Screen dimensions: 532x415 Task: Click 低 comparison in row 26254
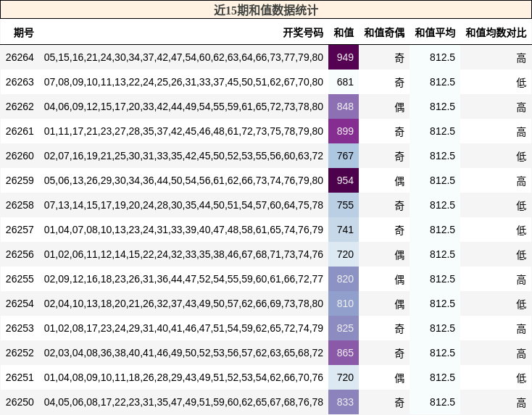[x=521, y=304]
